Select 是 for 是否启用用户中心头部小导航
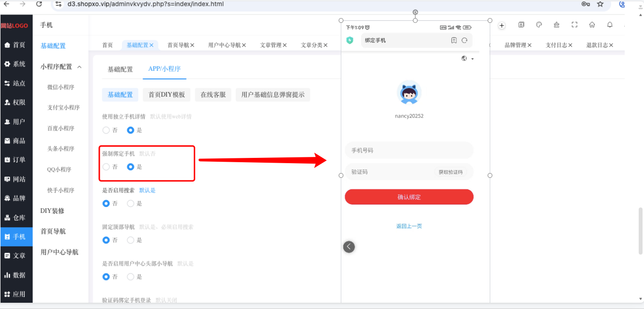Viewport: 644px width, 309px height. [131, 277]
